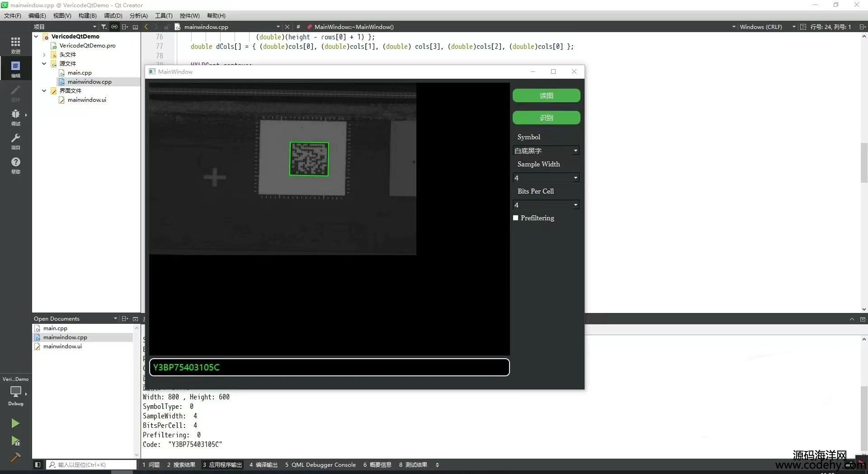Viewport: 868px width, 474px height.
Task: Click the green 识别 button
Action: (546, 118)
